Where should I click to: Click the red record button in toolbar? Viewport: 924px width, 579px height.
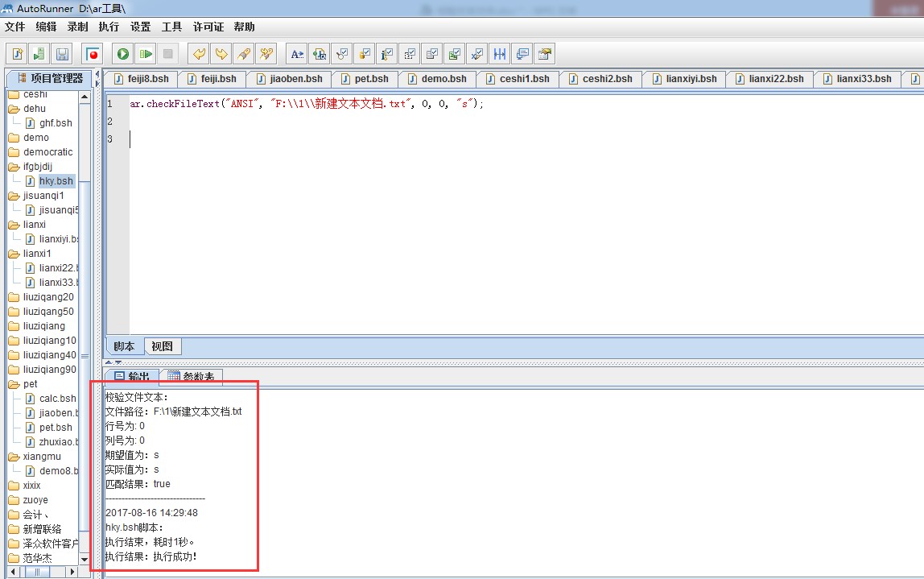tap(93, 54)
